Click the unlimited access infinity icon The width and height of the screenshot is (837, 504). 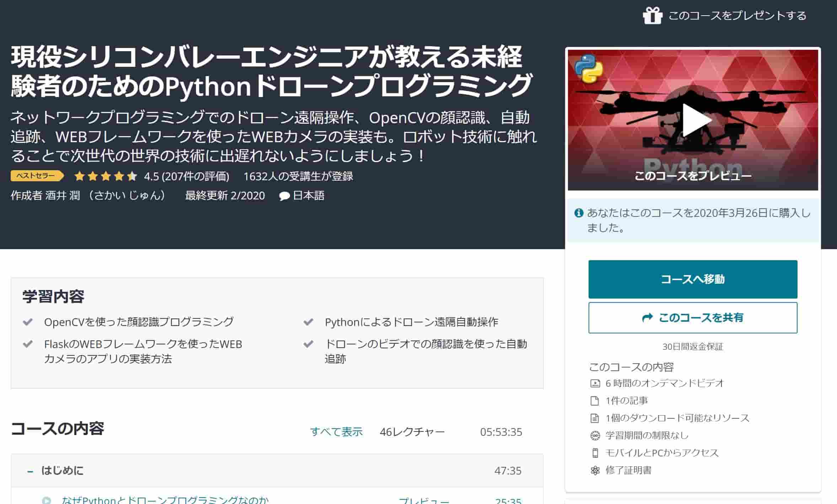tap(595, 435)
